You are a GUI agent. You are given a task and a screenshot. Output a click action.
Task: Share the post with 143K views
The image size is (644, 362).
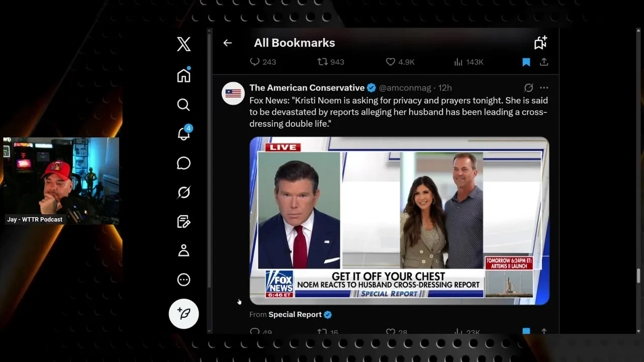tap(544, 62)
